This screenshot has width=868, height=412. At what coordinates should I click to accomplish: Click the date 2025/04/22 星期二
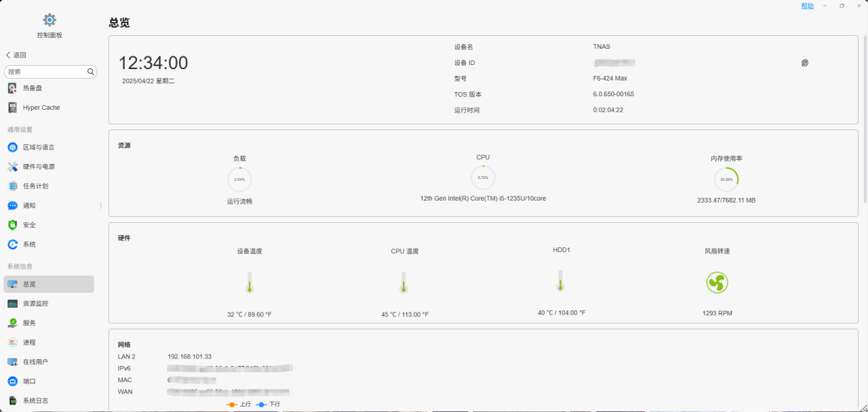149,81
